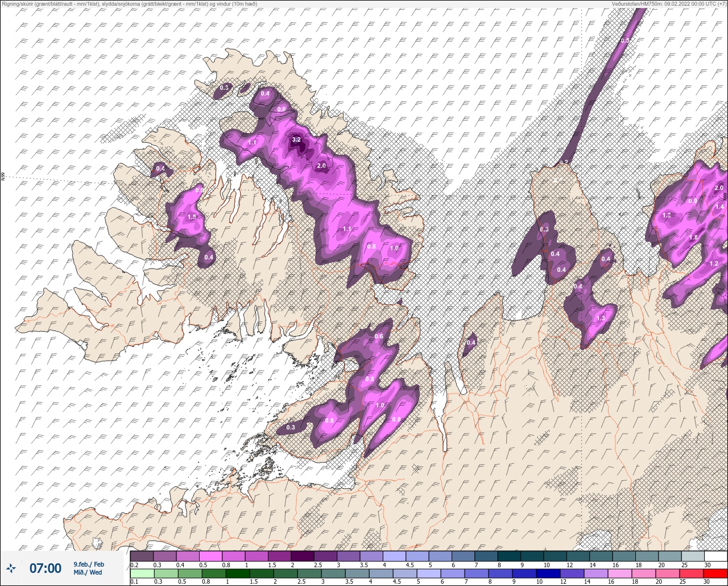Click the red rain legend swatch labeled 30
Viewport: 728px width, 586px height.
[715, 573]
